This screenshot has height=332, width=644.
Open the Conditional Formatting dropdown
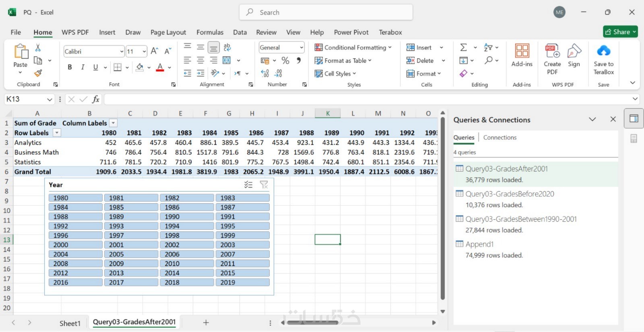coord(353,47)
